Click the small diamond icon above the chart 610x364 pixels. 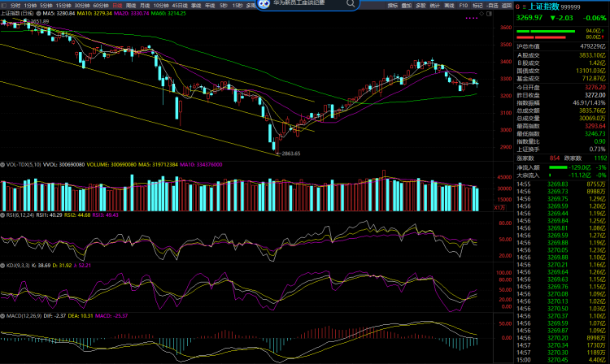click(x=480, y=14)
